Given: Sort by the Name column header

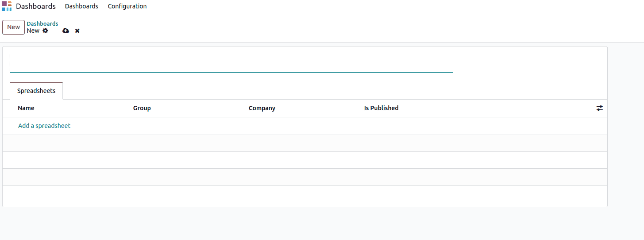Looking at the screenshot, I should 26,108.
